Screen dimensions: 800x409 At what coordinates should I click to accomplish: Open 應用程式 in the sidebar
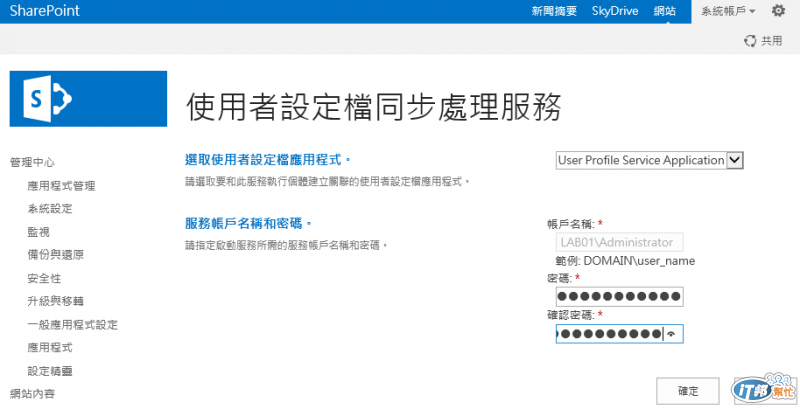pos(50,348)
